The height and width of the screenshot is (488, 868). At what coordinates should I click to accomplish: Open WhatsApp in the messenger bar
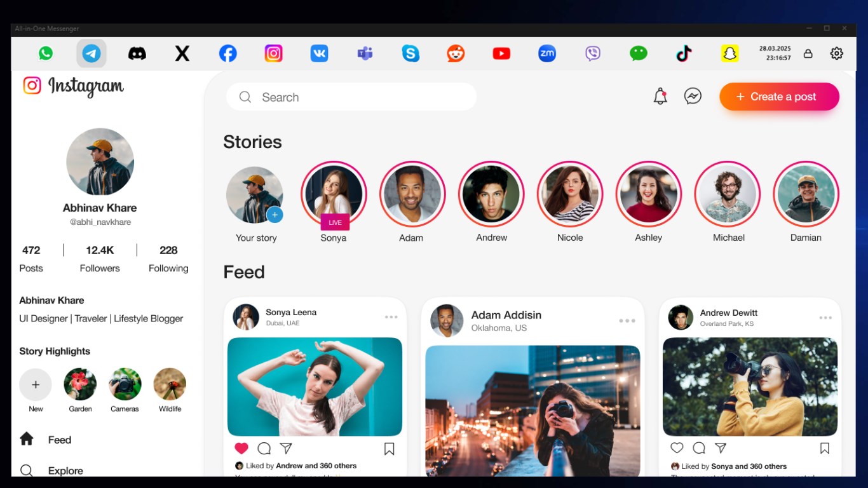click(45, 53)
